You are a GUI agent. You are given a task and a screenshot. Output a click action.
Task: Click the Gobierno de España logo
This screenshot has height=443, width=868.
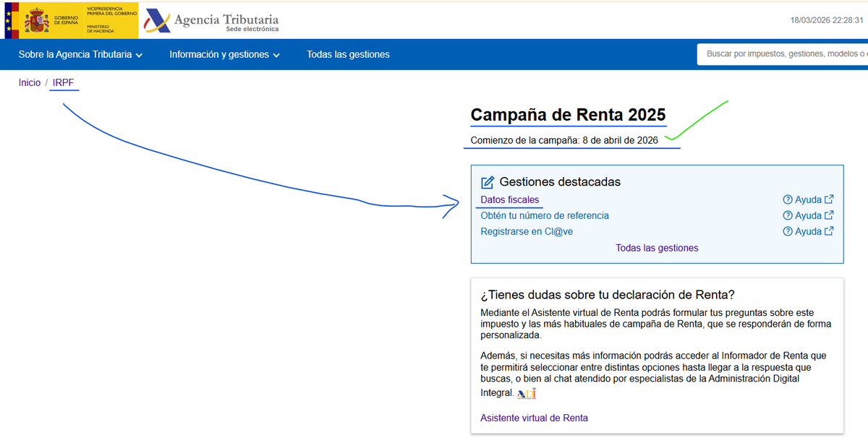coord(71,20)
